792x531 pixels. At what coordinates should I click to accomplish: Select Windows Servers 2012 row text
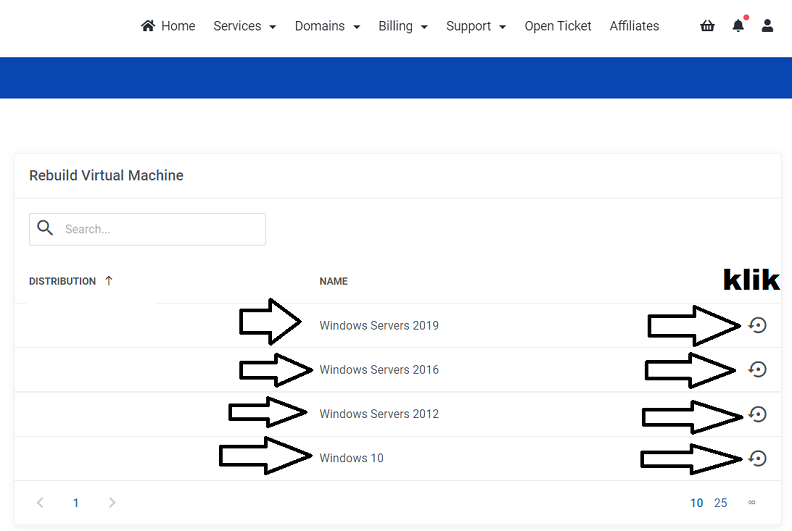(379, 414)
